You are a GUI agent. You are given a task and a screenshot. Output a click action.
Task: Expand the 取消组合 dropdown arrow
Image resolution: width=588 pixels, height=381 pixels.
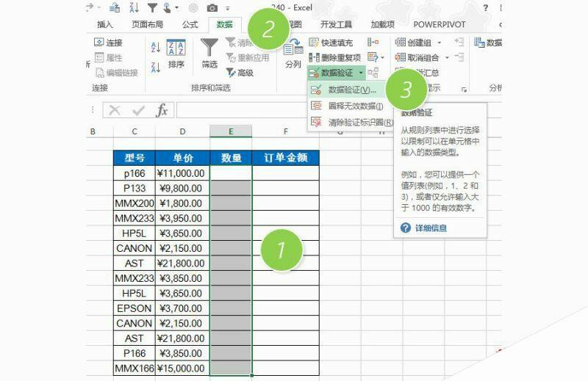[447, 58]
